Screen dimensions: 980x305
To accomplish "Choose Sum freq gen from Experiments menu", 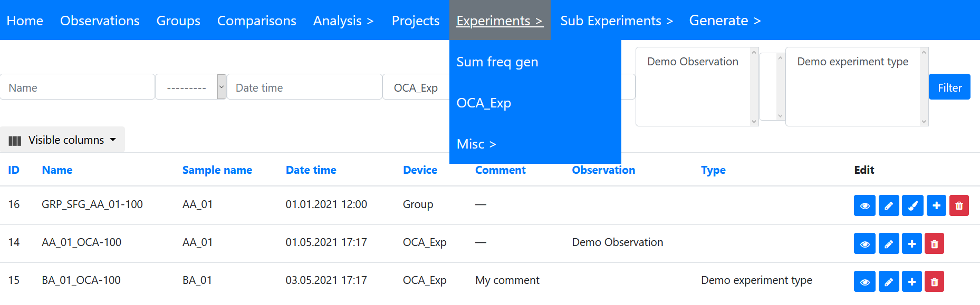I will [497, 62].
